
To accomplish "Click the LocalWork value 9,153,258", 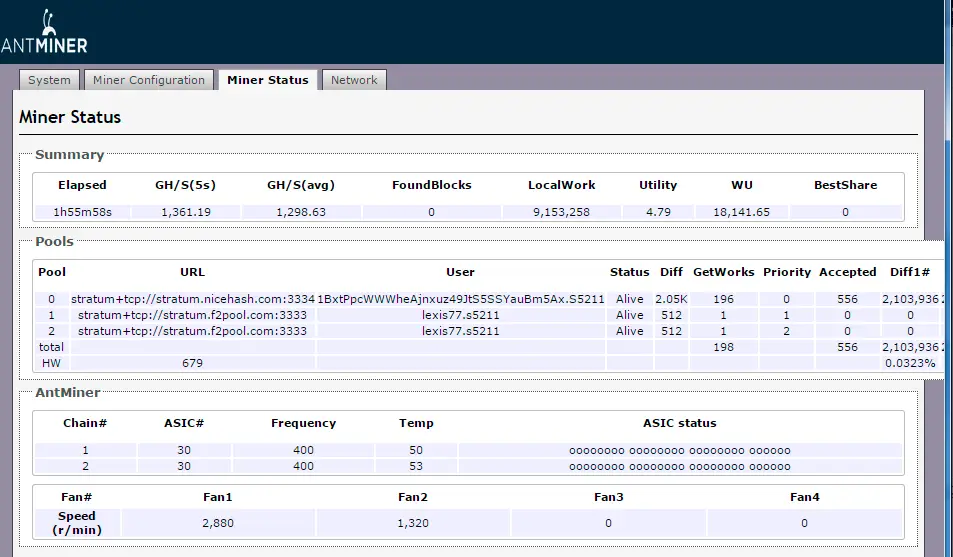I will point(562,212).
